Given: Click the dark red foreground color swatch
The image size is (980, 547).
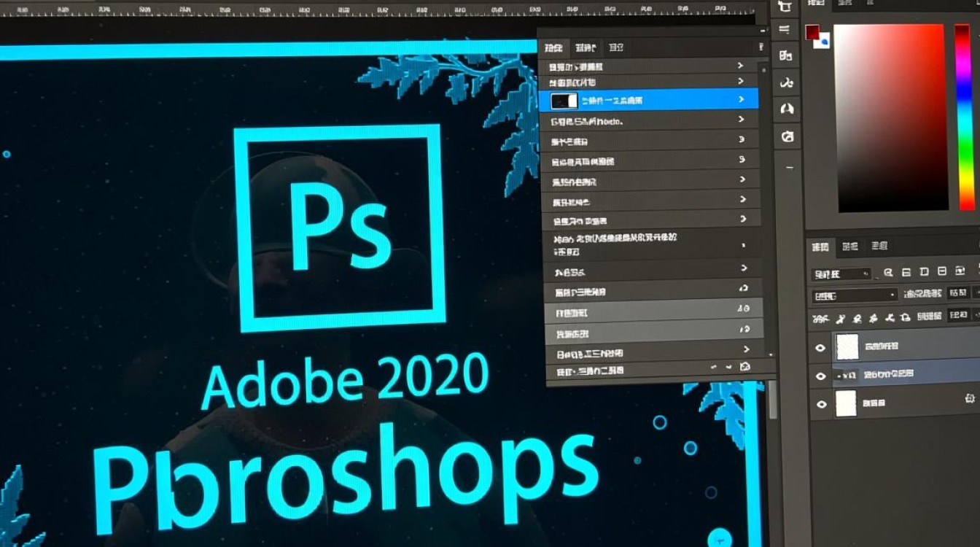Looking at the screenshot, I should click(812, 32).
